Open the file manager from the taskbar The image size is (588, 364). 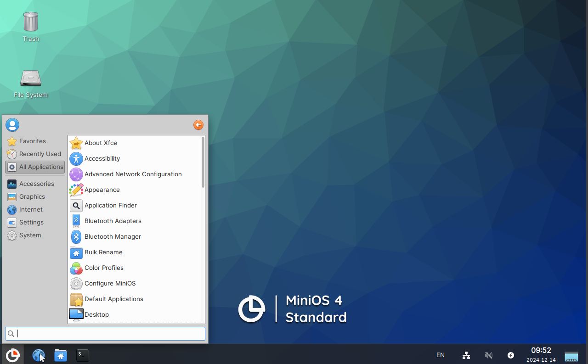coord(61,355)
